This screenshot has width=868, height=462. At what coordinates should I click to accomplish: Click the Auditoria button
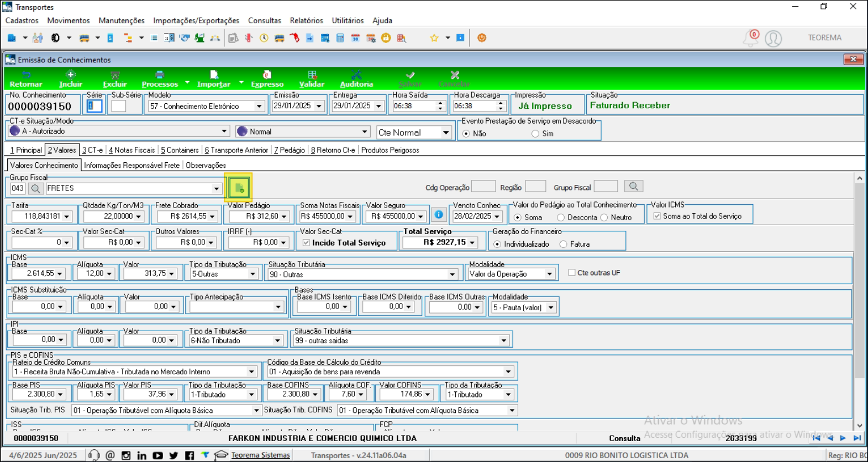[x=356, y=79]
